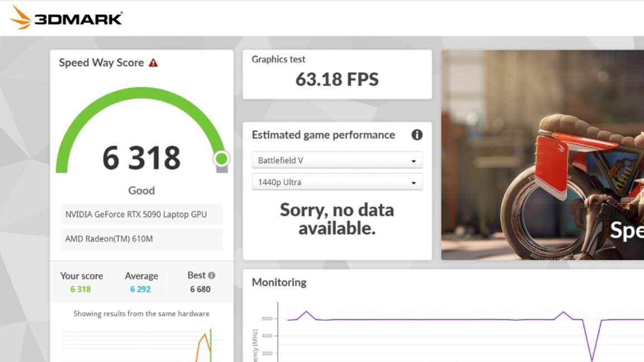Click the 63.18 FPS graphics test result

click(337, 80)
